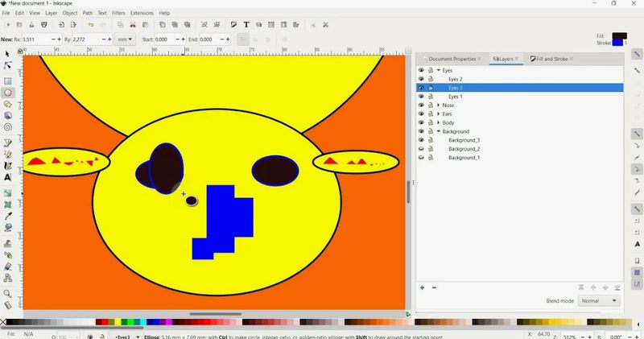Select the Zoom magnifier tool

(x=7, y=293)
